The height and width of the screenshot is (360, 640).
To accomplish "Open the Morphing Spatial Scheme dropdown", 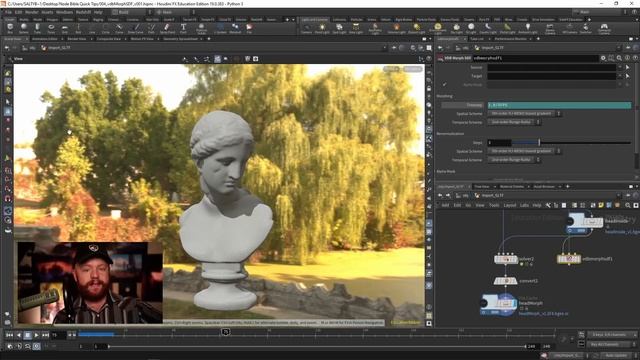I will click(525, 113).
